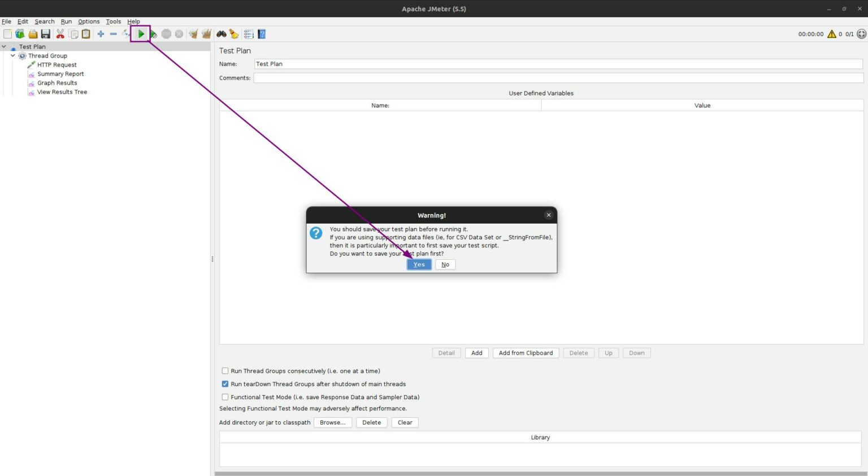Open the Templates dialog icon

pos(20,34)
